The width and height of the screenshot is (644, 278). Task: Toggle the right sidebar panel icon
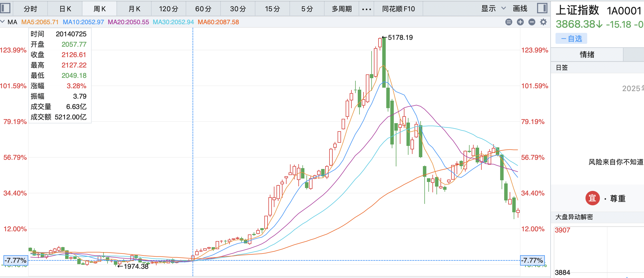pos(542,8)
